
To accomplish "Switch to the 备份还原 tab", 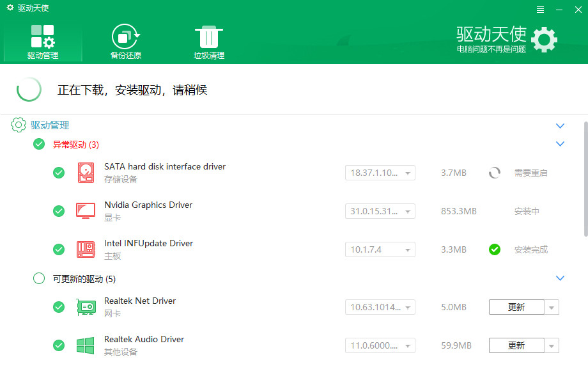I will click(126, 42).
